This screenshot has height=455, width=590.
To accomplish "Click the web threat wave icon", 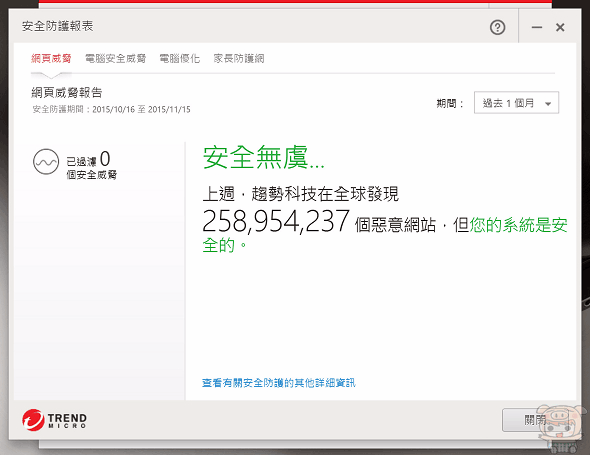I will (x=46, y=162).
